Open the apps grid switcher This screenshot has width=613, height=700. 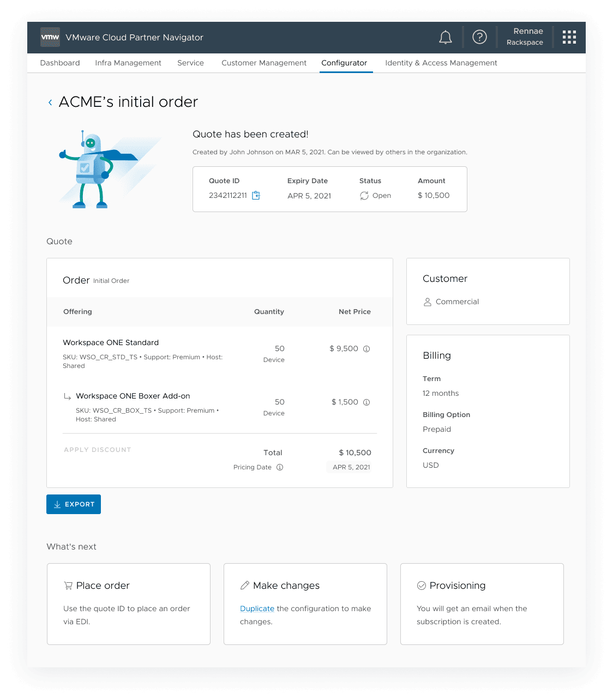coord(569,37)
